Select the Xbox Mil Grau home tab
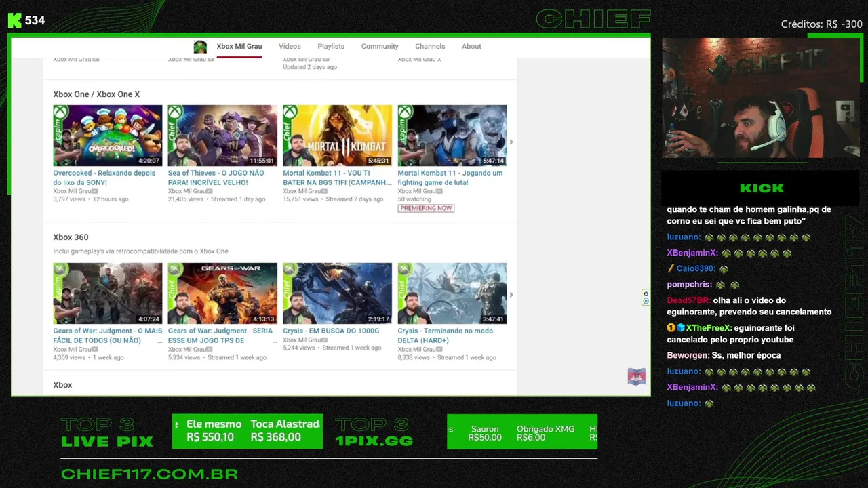The image size is (868, 488). (239, 46)
